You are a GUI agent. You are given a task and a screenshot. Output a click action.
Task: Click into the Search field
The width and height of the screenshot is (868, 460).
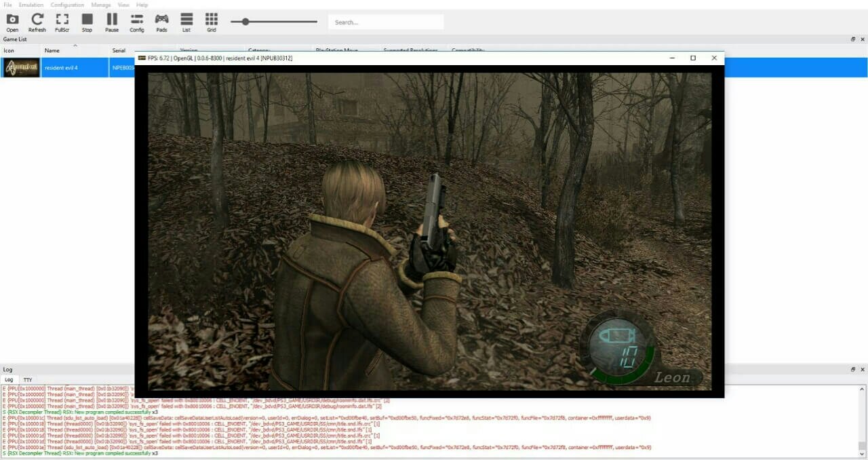(386, 22)
